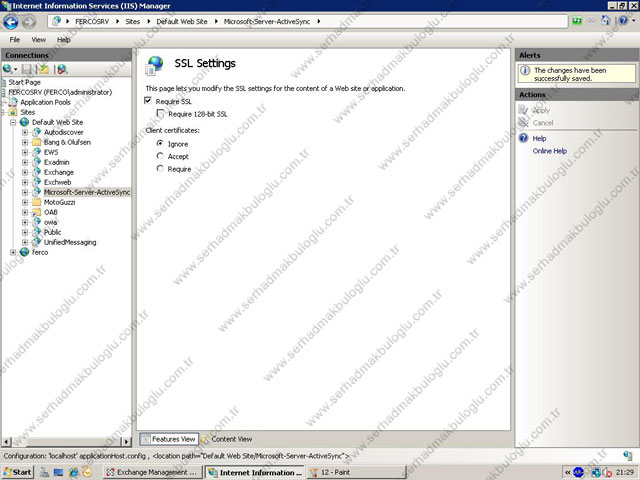The image size is (640, 480).
Task: Select Start Page in Connections tree
Action: point(24,82)
